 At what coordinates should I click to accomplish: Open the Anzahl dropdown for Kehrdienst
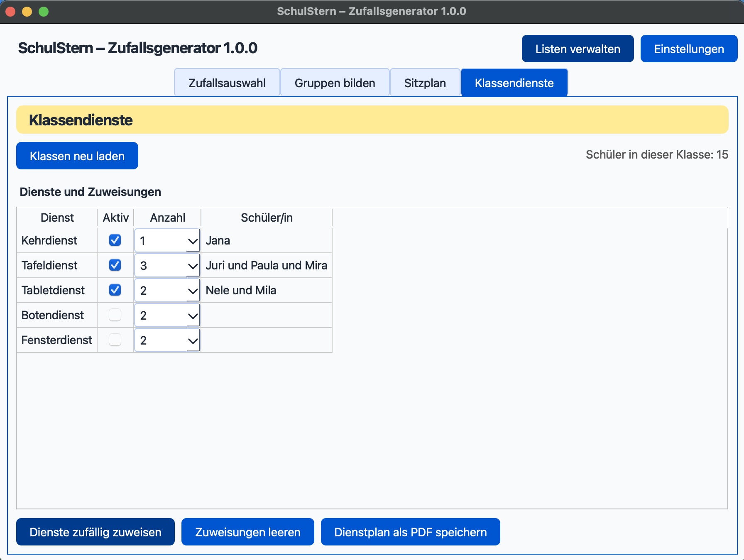point(166,240)
